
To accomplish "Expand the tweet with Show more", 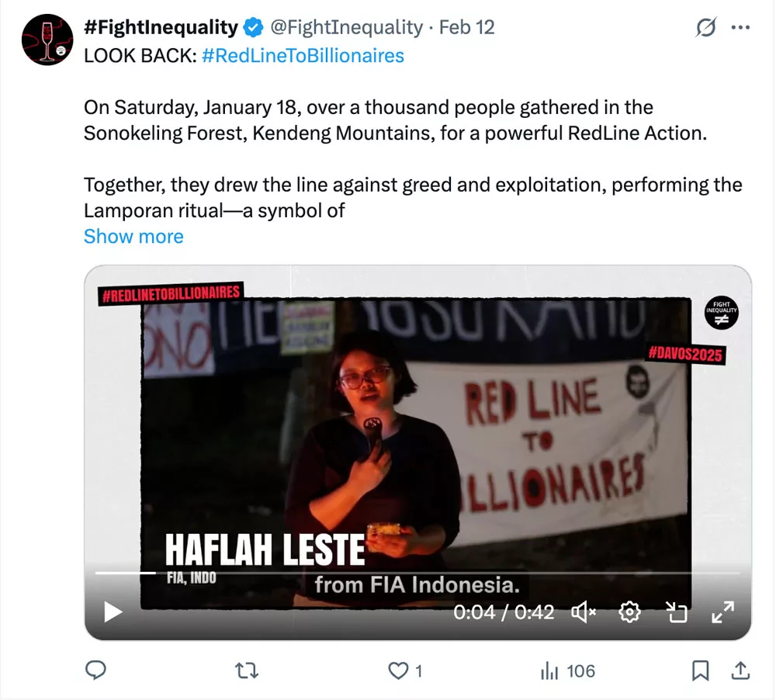I will (133, 236).
